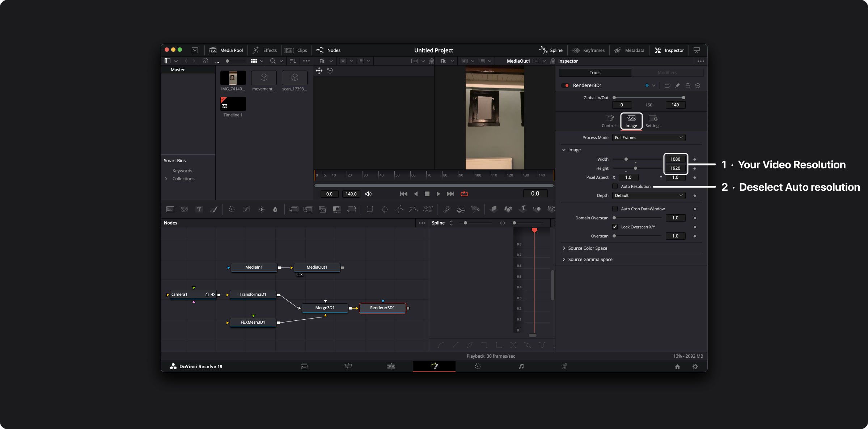Enable the Auto Resolution checkbox

coord(615,186)
